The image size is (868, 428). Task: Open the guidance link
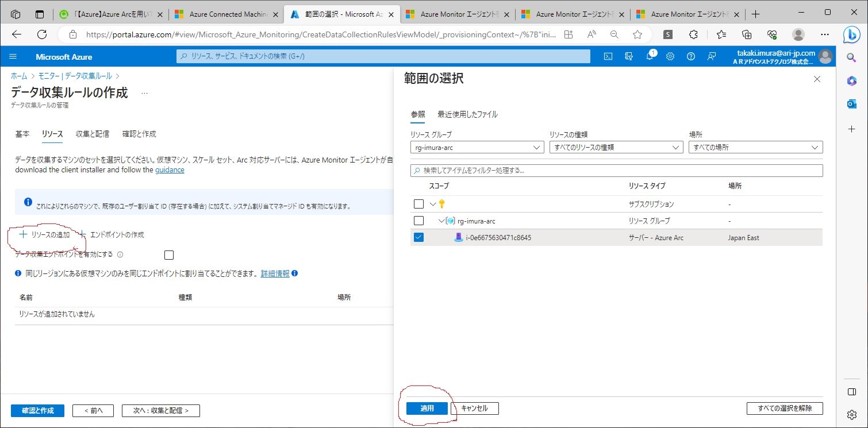170,170
